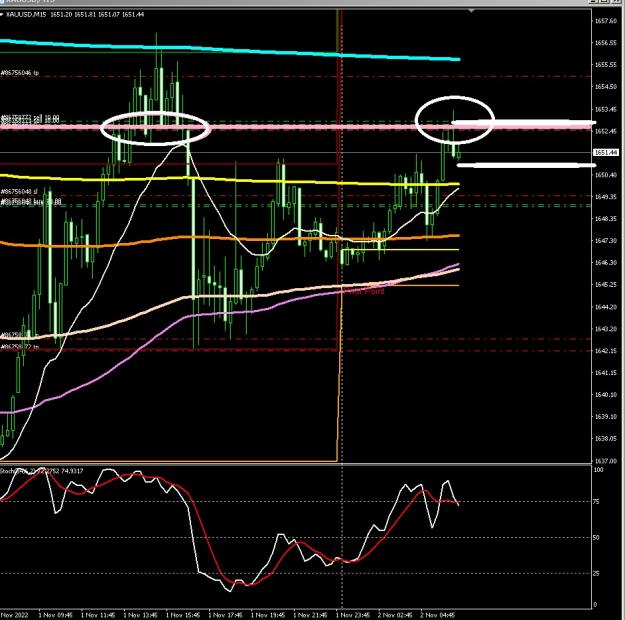Click the 1657.60 price scale label
Viewport: 625px width, 620px height.
pyautogui.click(x=605, y=21)
